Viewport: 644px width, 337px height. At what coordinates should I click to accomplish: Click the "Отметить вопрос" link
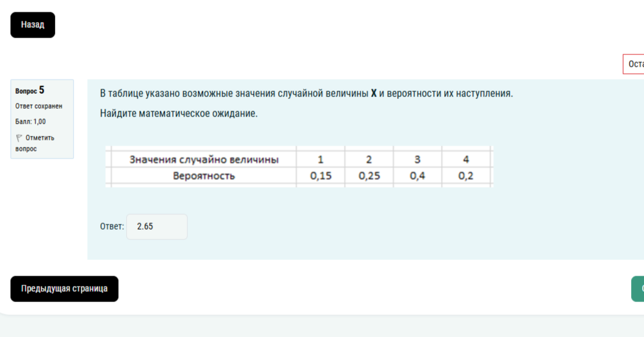pyautogui.click(x=35, y=143)
